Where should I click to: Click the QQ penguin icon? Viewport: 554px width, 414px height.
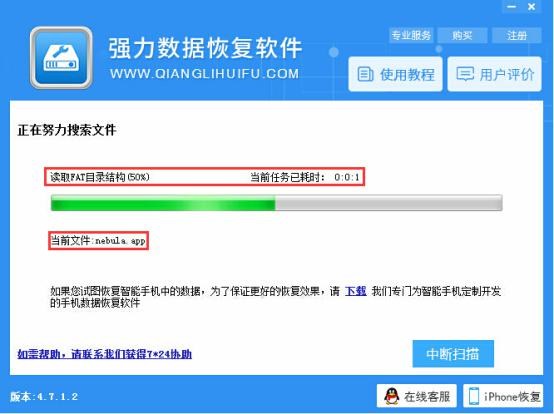[391, 396]
